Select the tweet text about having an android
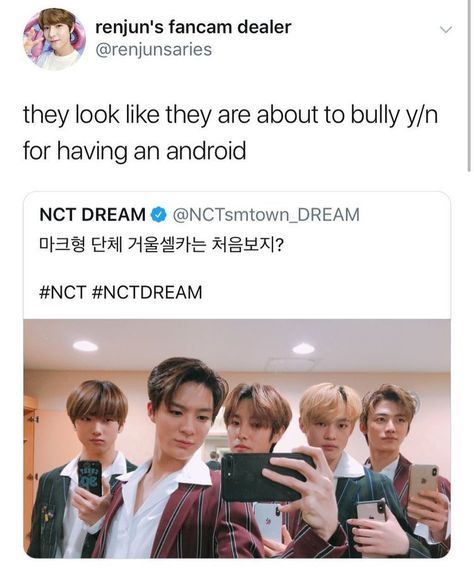The image size is (474, 587). point(231,133)
